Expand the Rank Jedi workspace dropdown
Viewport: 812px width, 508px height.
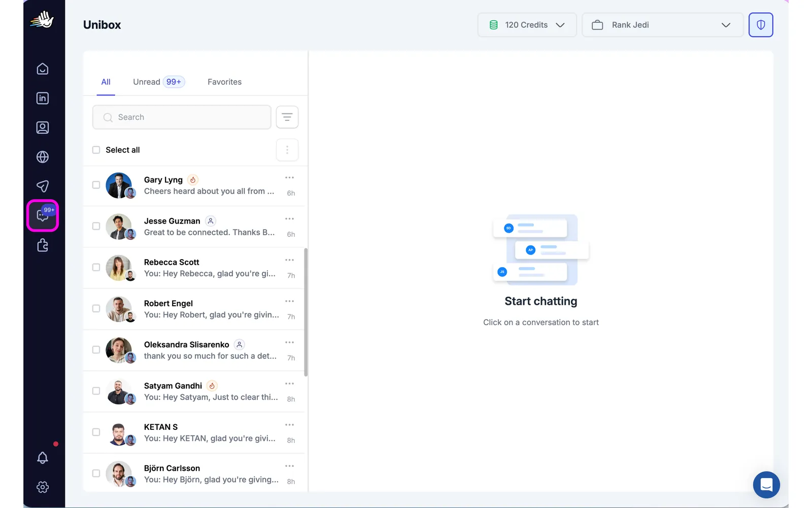coord(662,25)
